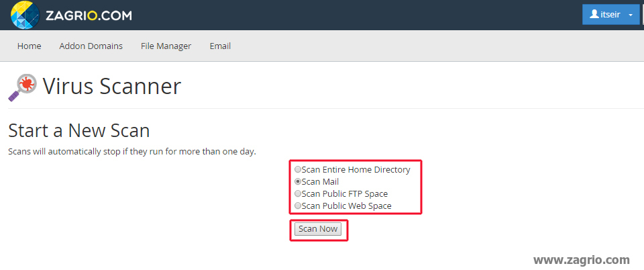Open the Home menu item
This screenshot has width=644, height=270.
click(x=30, y=46)
